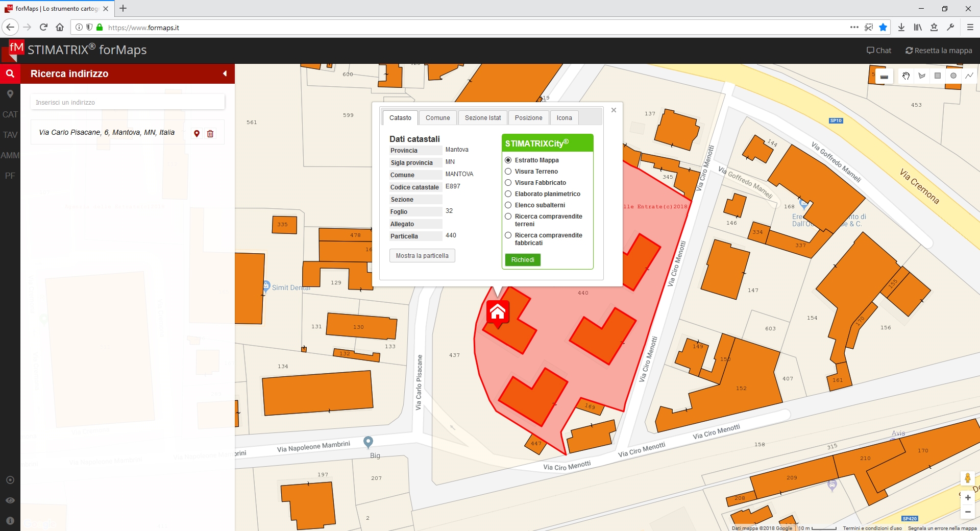Select the polygon drawing tool
980x531 pixels.
[922, 76]
